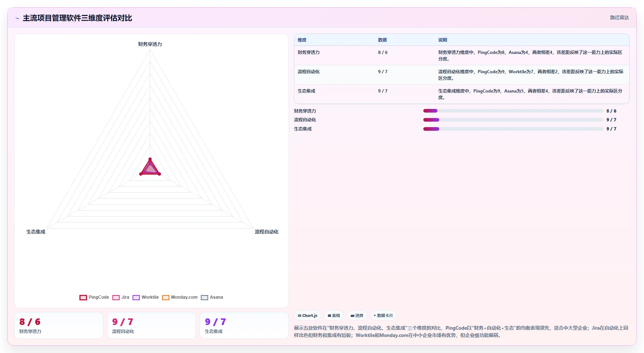Click the 生态集成 axis label on the radar
The image size is (644, 353).
[36, 232]
